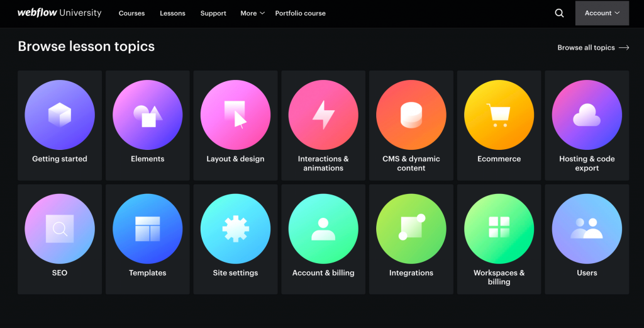The height and width of the screenshot is (328, 644).
Task: Go to the Lessons nav item
Action: [172, 13]
